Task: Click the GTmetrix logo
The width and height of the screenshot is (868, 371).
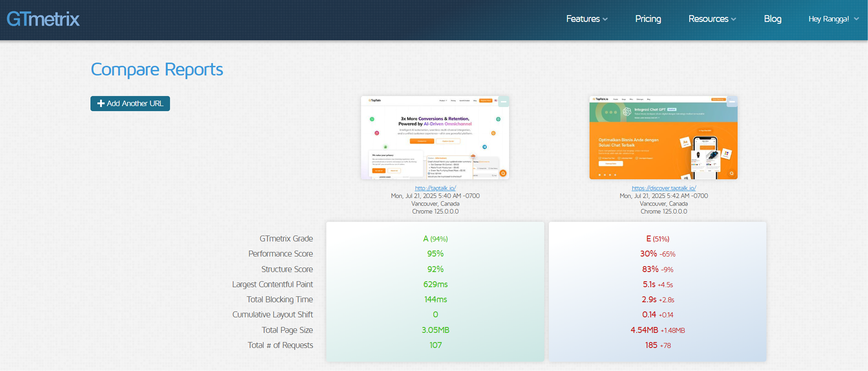Action: 43,19
